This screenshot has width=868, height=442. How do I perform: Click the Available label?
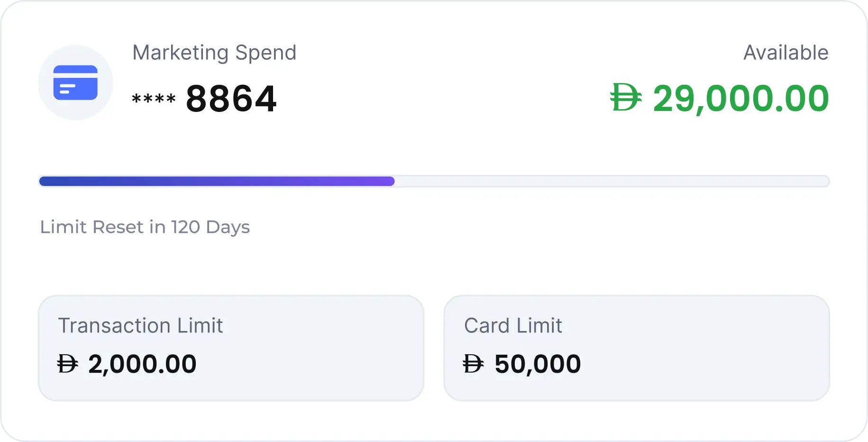[786, 53]
